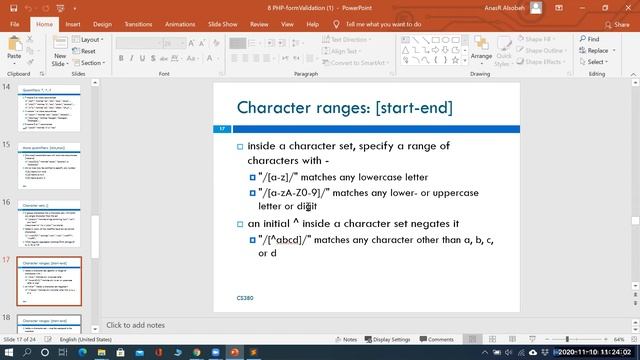Open Shape Fill color options
Image resolution: width=640 pixels, height=360 pixels.
pos(536,39)
